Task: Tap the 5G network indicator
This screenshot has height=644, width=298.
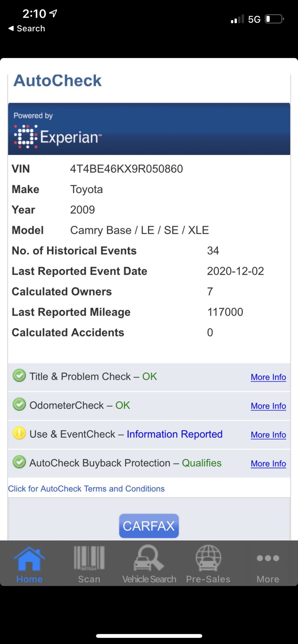Action: 254,19
